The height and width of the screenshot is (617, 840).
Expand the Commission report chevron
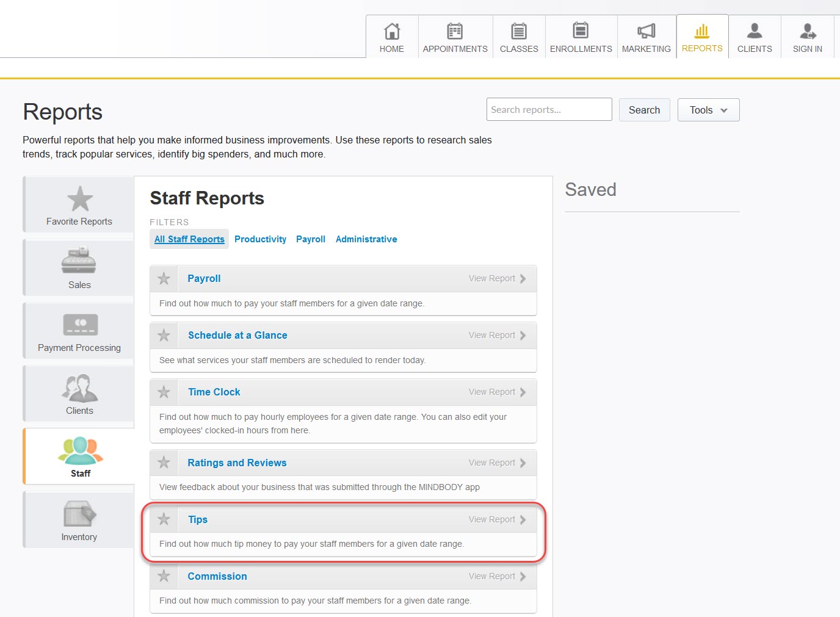click(523, 576)
